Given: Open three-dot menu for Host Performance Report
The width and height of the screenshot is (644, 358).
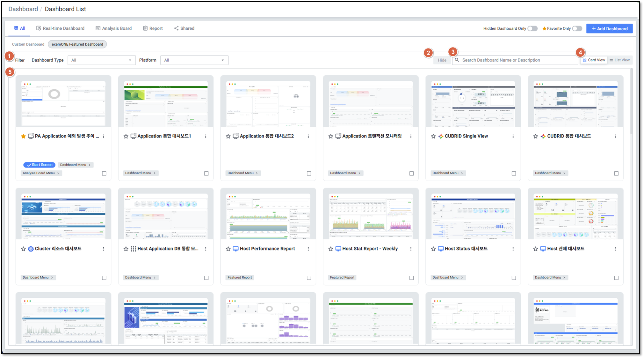Looking at the screenshot, I should pyautogui.click(x=308, y=249).
